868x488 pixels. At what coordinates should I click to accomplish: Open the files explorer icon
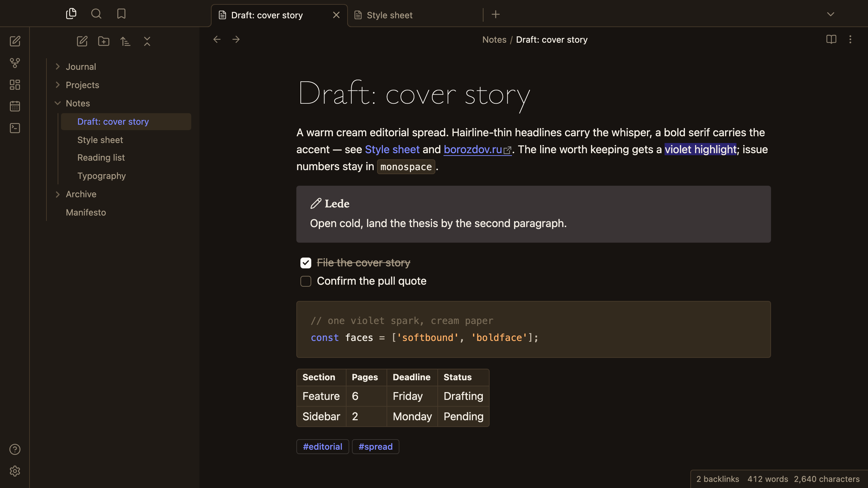pos(71,14)
